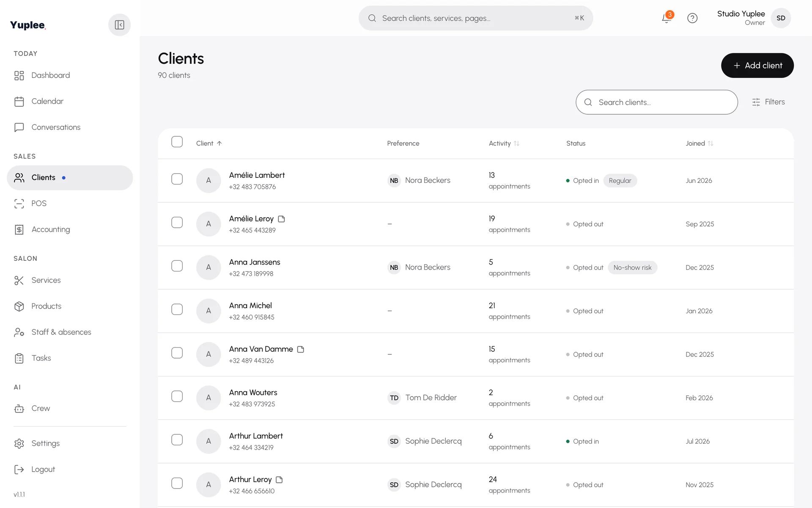
Task: Click the Logout icon
Action: (x=19, y=469)
